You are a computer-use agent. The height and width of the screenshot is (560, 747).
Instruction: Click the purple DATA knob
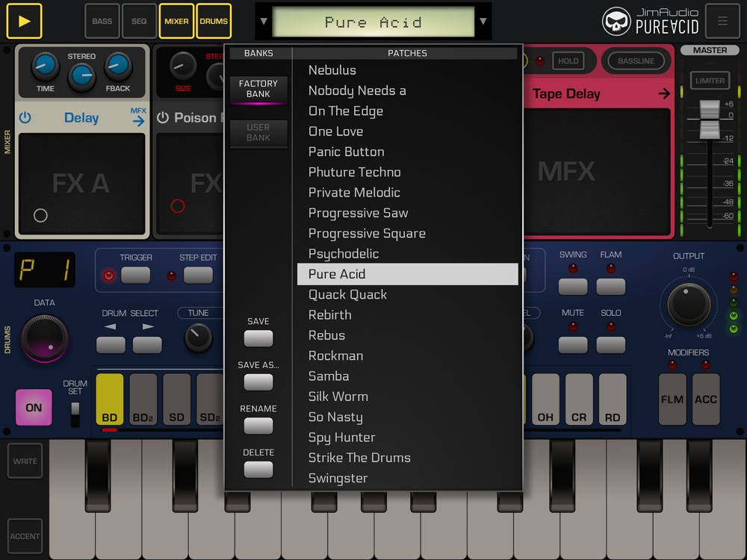click(x=45, y=338)
